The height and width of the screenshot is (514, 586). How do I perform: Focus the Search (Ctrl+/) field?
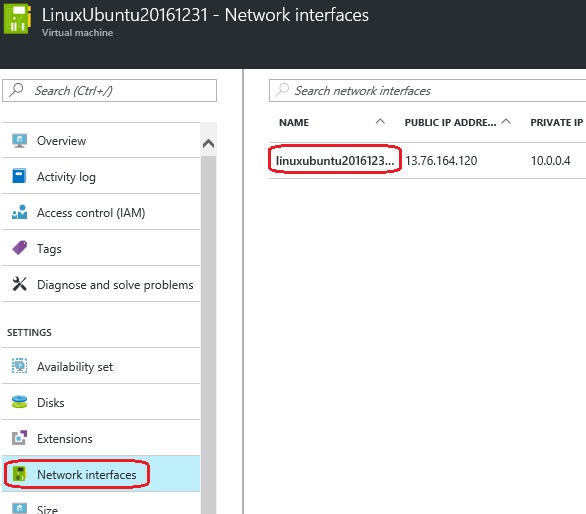tap(110, 90)
